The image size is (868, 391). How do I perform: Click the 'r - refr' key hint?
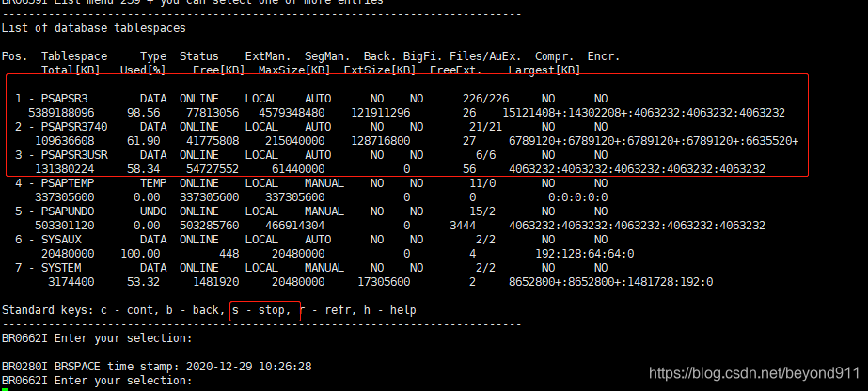325,310
